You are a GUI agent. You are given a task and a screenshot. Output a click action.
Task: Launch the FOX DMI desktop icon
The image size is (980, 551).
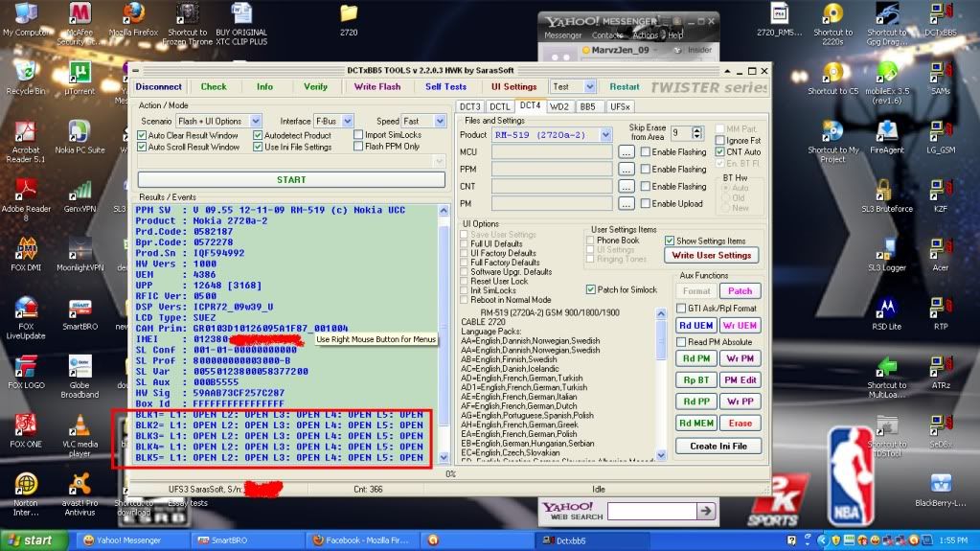pyautogui.click(x=26, y=254)
